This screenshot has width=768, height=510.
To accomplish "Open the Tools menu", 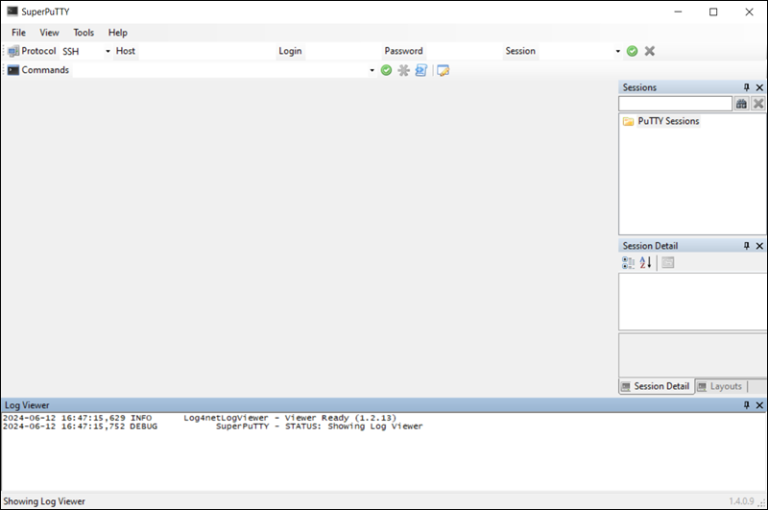I will tap(83, 32).
